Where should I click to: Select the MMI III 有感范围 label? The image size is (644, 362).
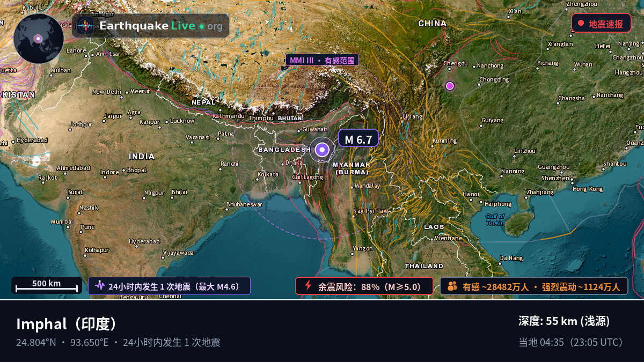coord(322,60)
